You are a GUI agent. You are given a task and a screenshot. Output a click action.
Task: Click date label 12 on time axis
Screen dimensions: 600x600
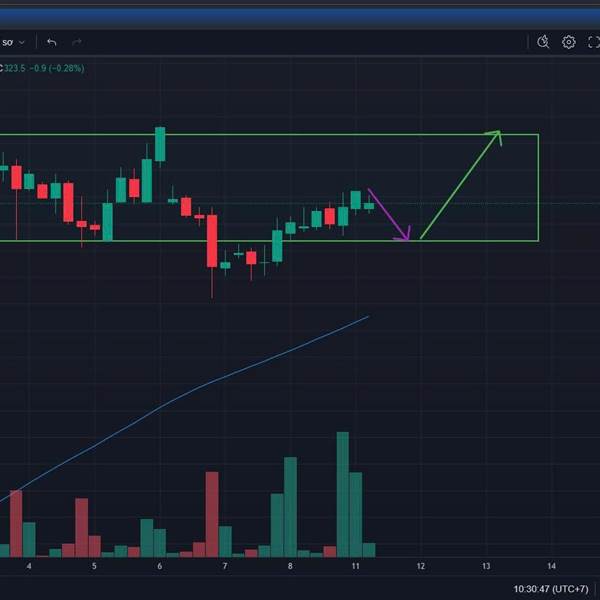[421, 566]
